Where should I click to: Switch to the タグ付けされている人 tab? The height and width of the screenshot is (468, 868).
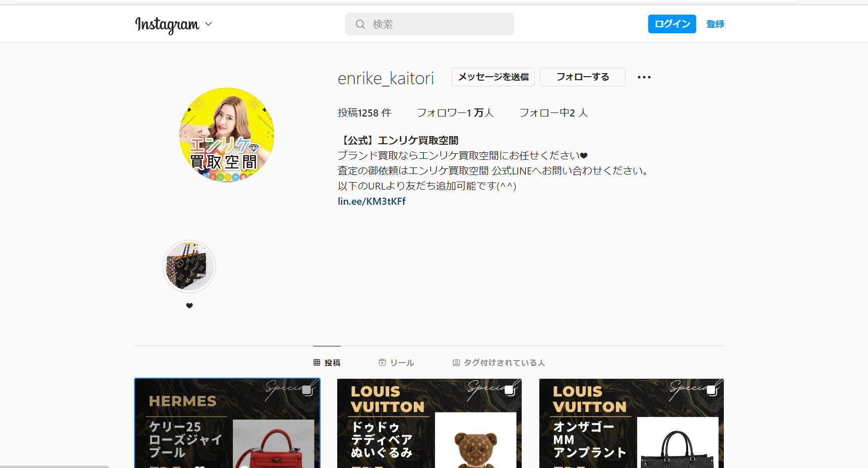pos(499,363)
